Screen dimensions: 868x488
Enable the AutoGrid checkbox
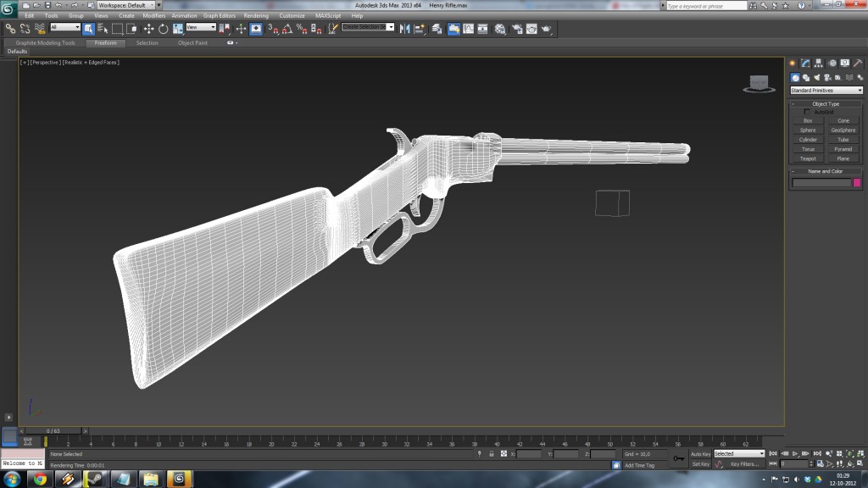(x=807, y=112)
